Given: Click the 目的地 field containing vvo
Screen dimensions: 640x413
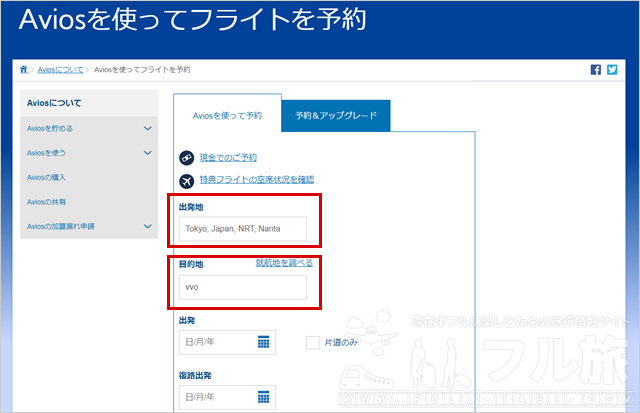Looking at the screenshot, I should [x=243, y=287].
